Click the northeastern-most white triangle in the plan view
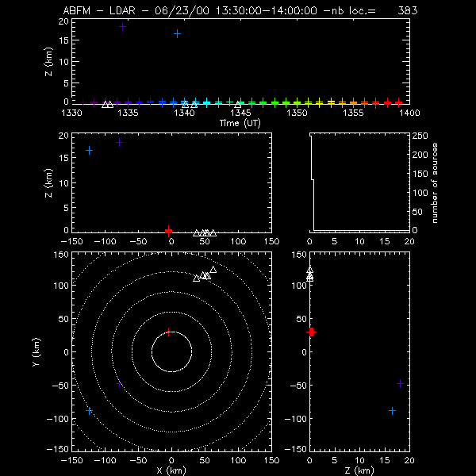This screenshot has width=476, height=476. click(213, 270)
